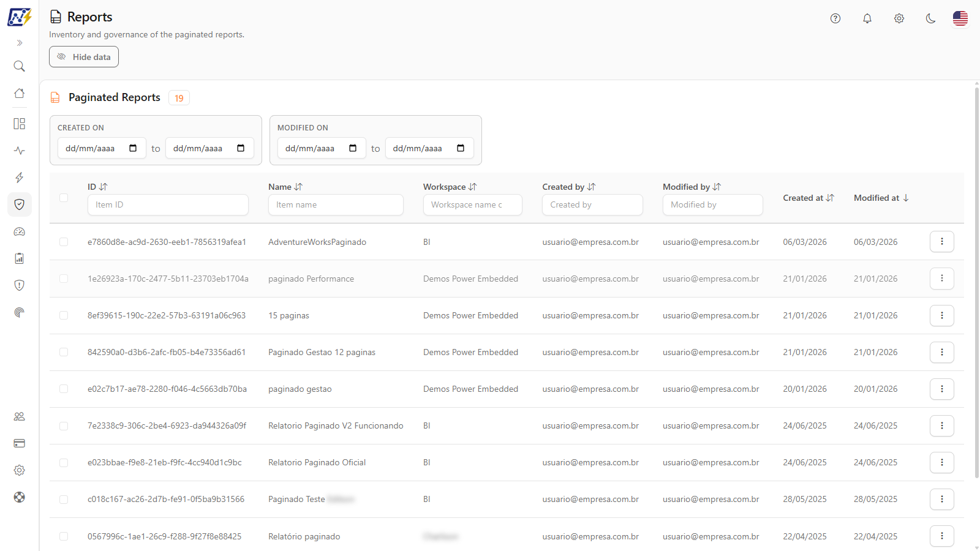Screen dimensions: 980x551
Task: Toggle dark mode with the moon icon
Action: tap(931, 18)
